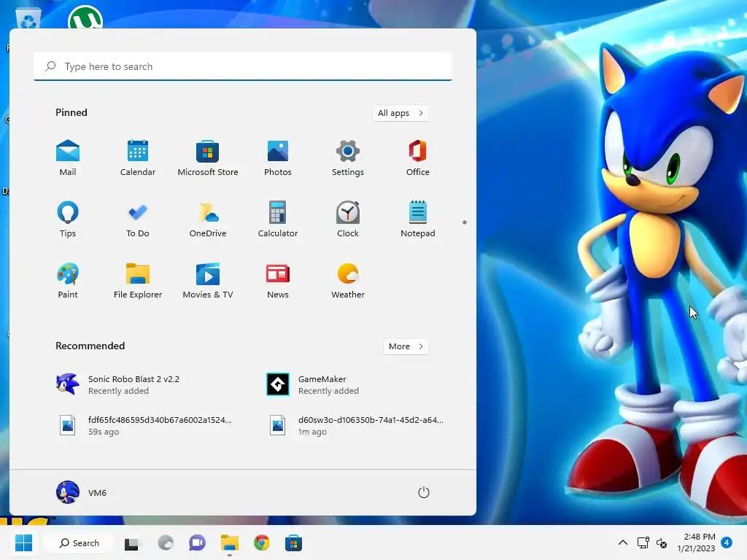
Task: Expand the All apps list
Action: tap(400, 113)
